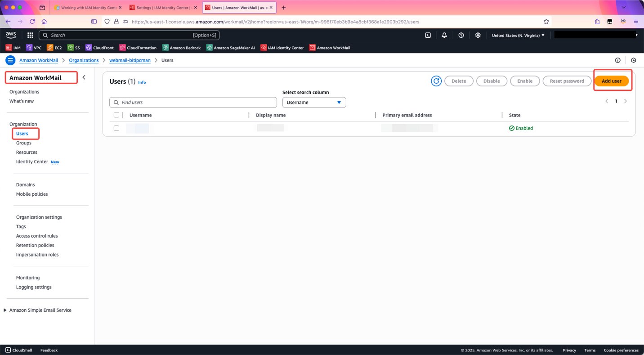The image size is (644, 355).
Task: Refresh the Users table
Action: coord(436,81)
